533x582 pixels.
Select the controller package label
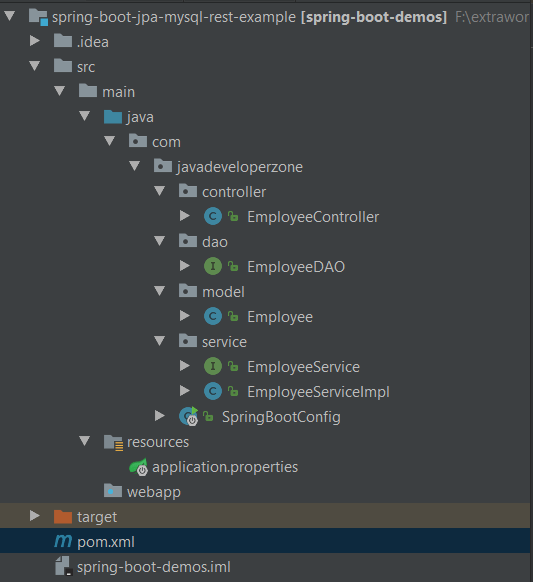234,192
